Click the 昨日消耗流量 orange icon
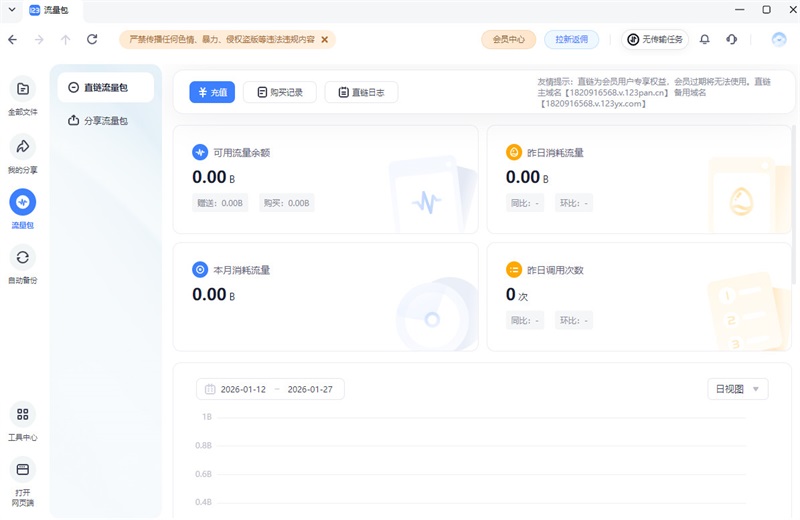Viewport: 800px width, 520px height. pos(514,152)
